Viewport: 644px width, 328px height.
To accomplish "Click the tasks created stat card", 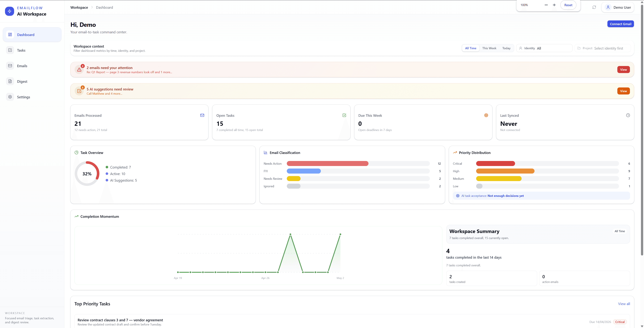I will (492, 279).
